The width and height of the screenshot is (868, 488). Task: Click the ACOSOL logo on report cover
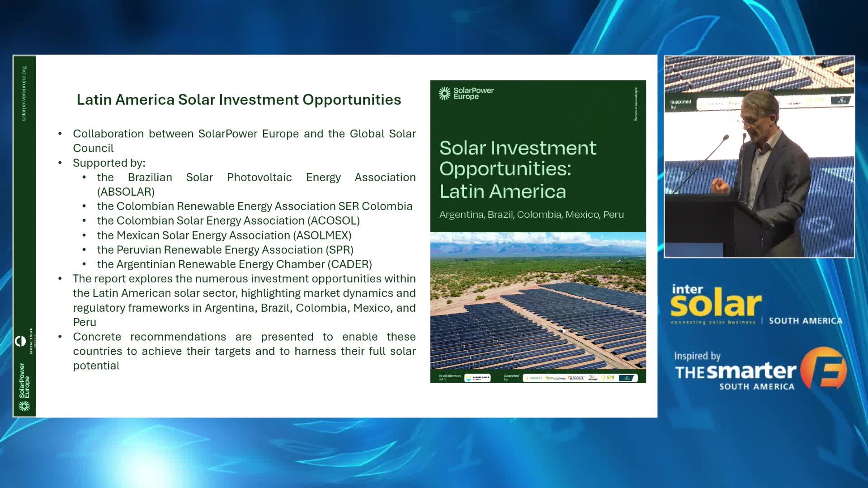click(x=576, y=378)
